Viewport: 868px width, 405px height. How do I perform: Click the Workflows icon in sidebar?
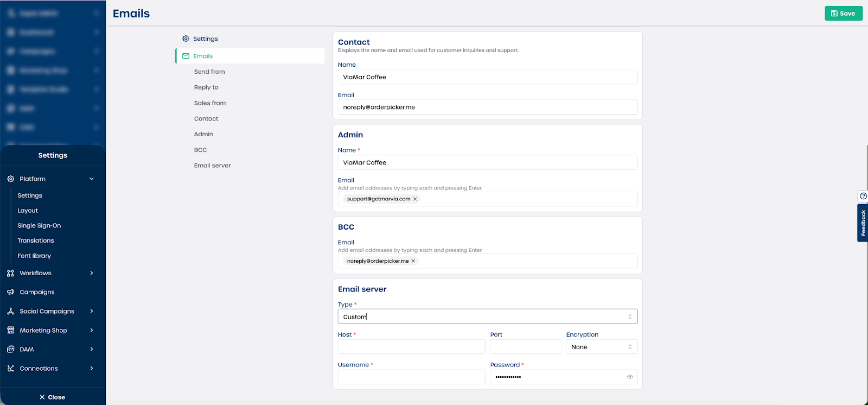coord(10,273)
